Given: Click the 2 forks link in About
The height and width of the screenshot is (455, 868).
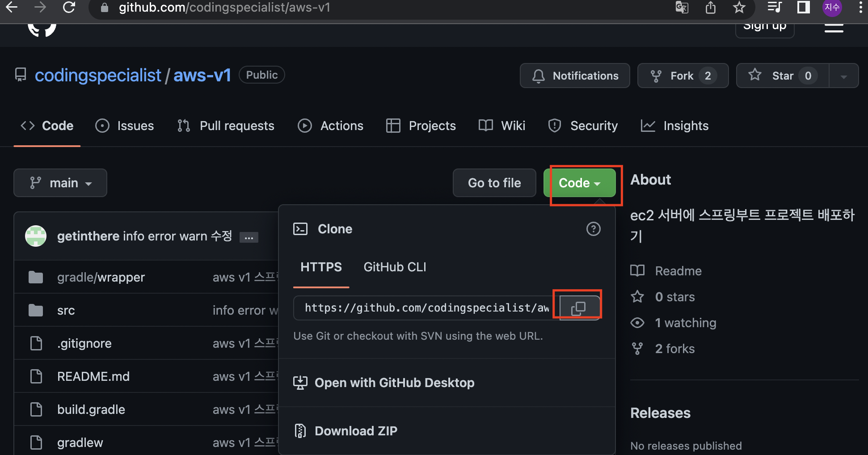Looking at the screenshot, I should tap(663, 349).
